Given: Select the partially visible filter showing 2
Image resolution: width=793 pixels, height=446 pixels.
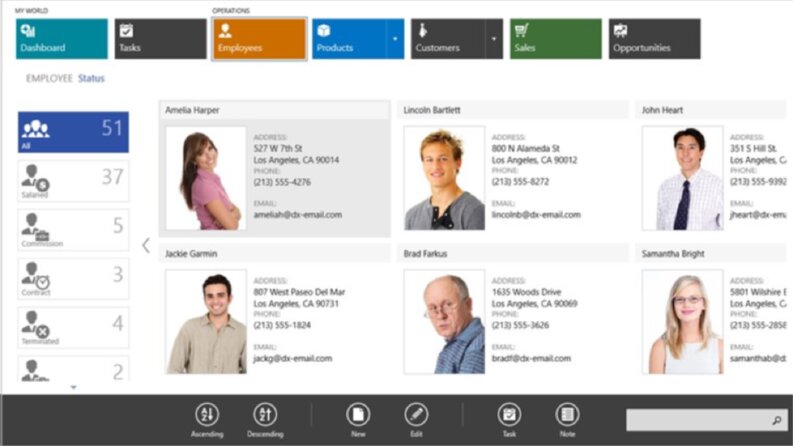Looking at the screenshot, I should (x=73, y=369).
